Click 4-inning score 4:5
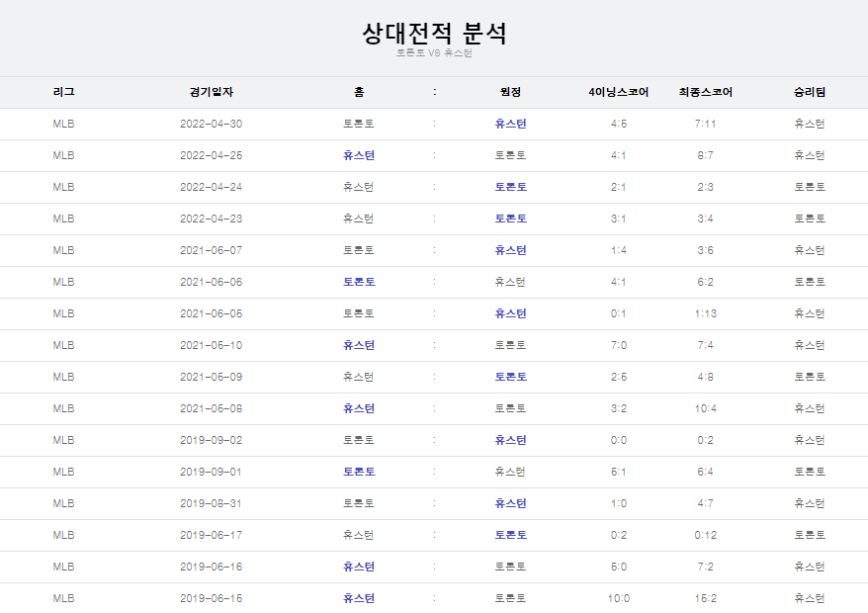 [619, 124]
